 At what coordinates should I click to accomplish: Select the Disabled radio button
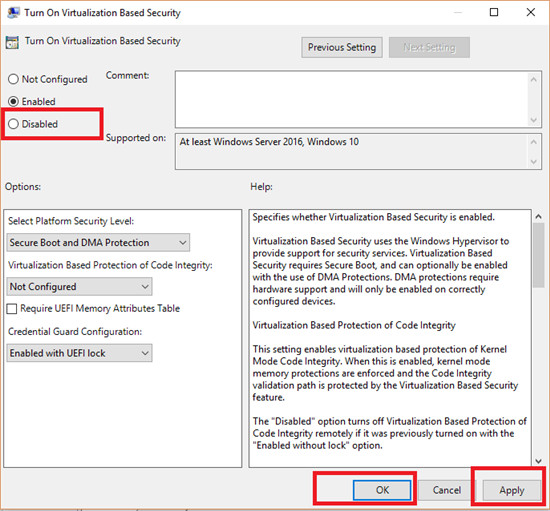pos(13,123)
